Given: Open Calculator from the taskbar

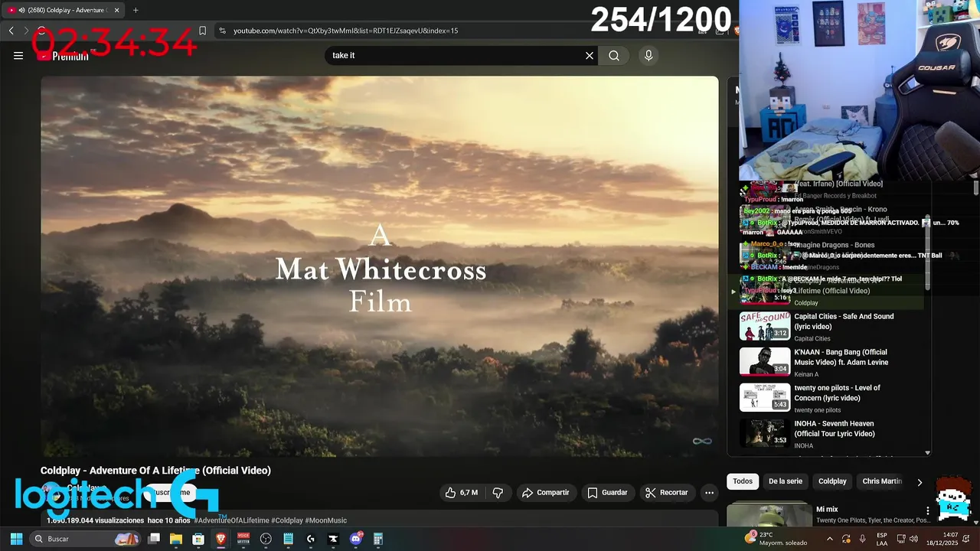Looking at the screenshot, I should (x=378, y=539).
